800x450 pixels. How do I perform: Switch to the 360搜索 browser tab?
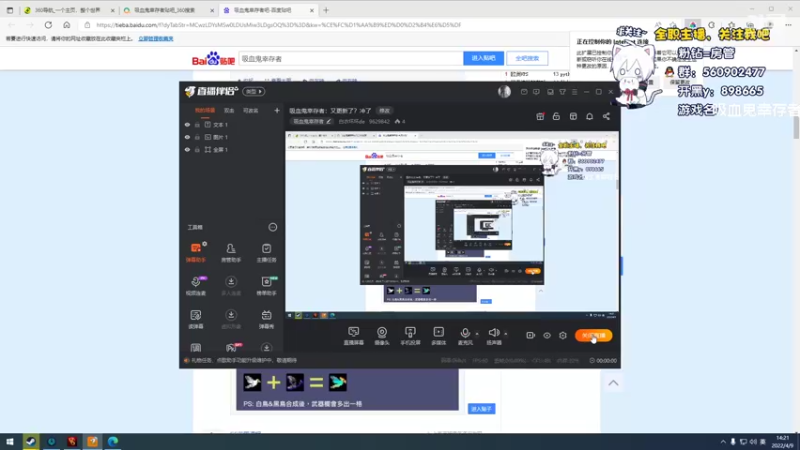pyautogui.click(x=169, y=10)
